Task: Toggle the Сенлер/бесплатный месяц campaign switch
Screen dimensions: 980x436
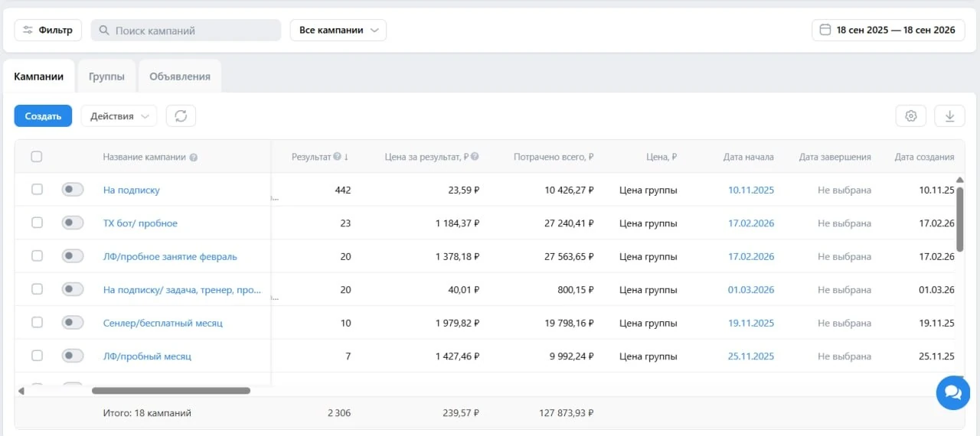Action: [73, 323]
